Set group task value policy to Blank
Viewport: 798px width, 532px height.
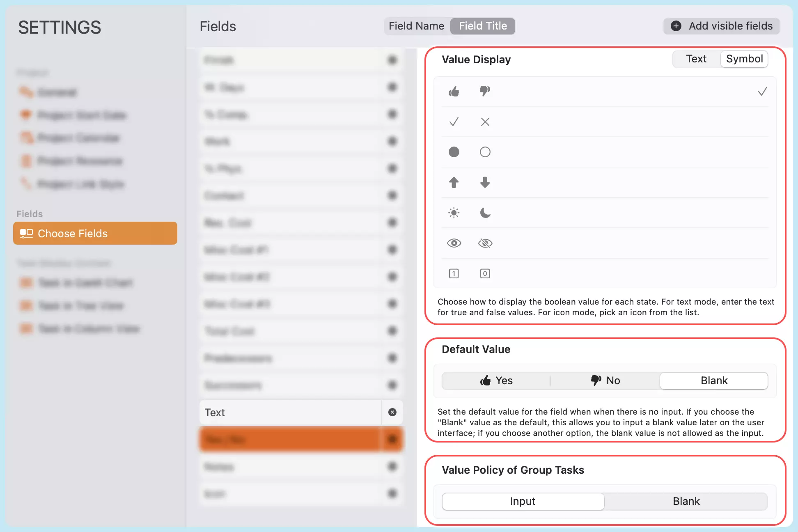click(x=686, y=501)
